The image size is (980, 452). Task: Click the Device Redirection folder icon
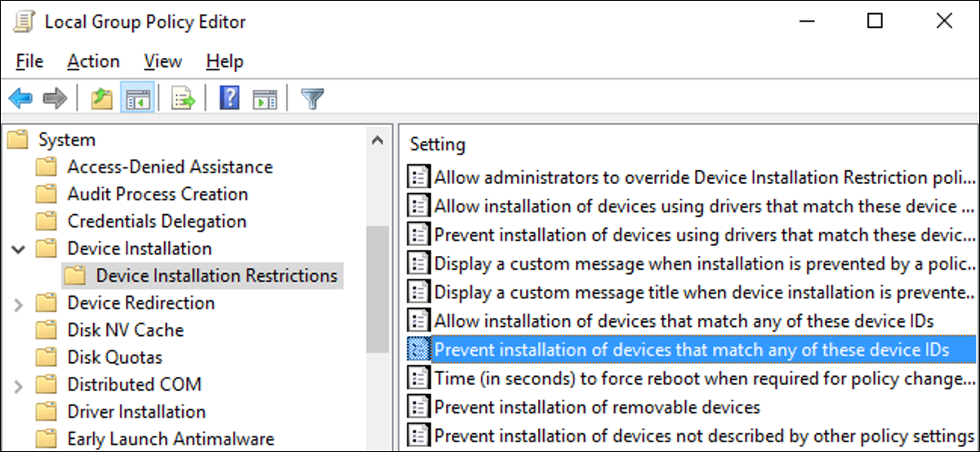(47, 303)
